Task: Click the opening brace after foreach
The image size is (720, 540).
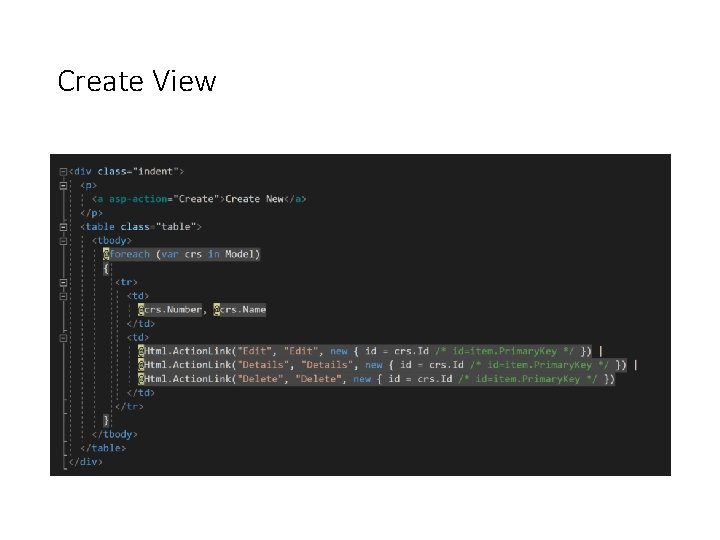Action: pos(106,269)
